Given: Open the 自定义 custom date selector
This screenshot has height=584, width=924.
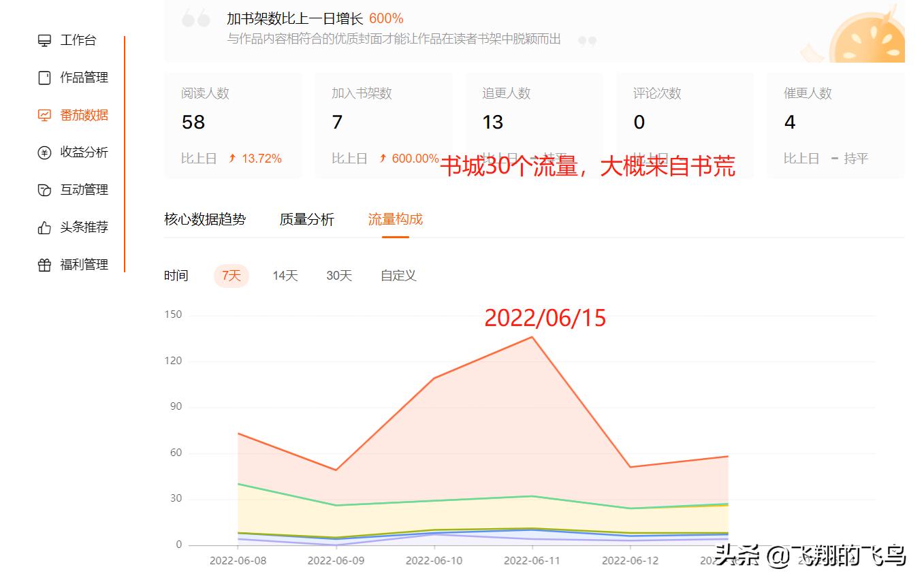Looking at the screenshot, I should 397,275.
